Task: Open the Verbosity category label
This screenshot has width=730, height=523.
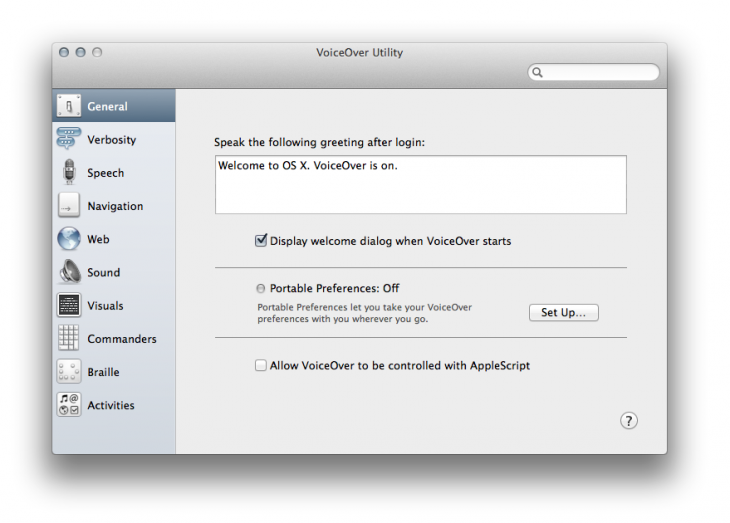Action: click(x=112, y=140)
